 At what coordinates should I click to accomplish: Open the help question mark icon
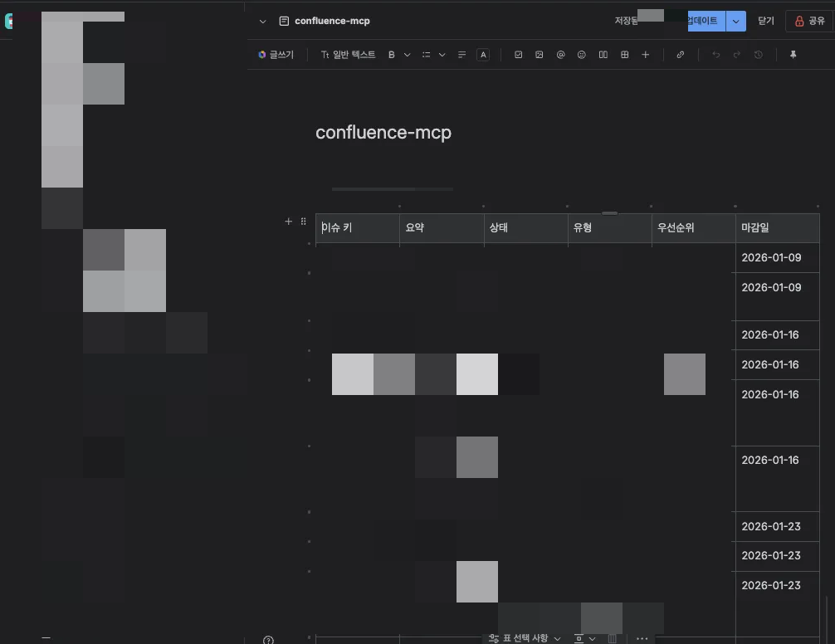[x=268, y=640]
